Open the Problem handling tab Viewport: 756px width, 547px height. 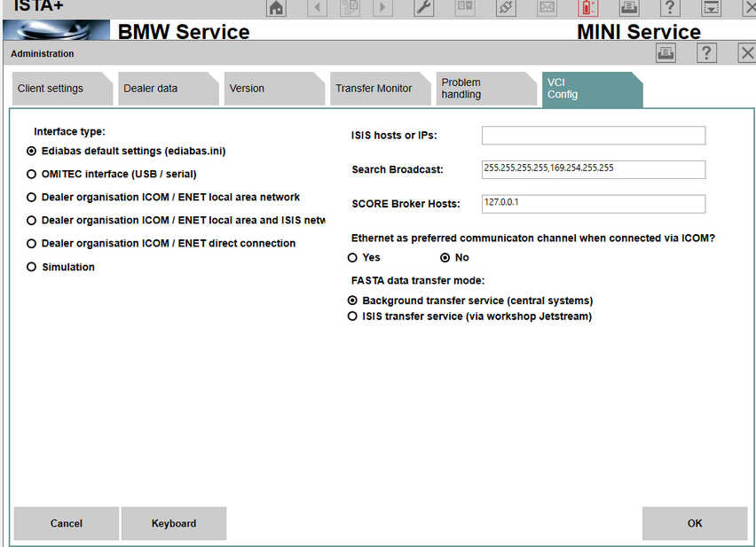[486, 89]
